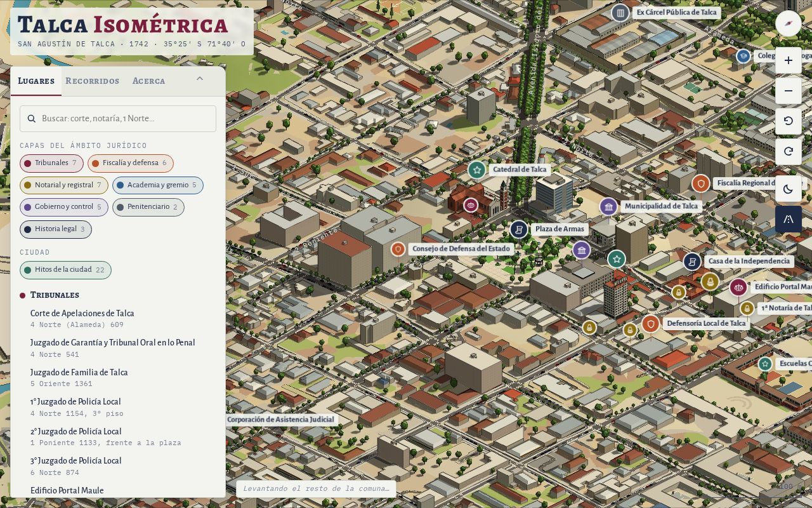The image size is (812, 508).
Task: Select the Plaza de Armas scroll marker
Action: (519, 229)
